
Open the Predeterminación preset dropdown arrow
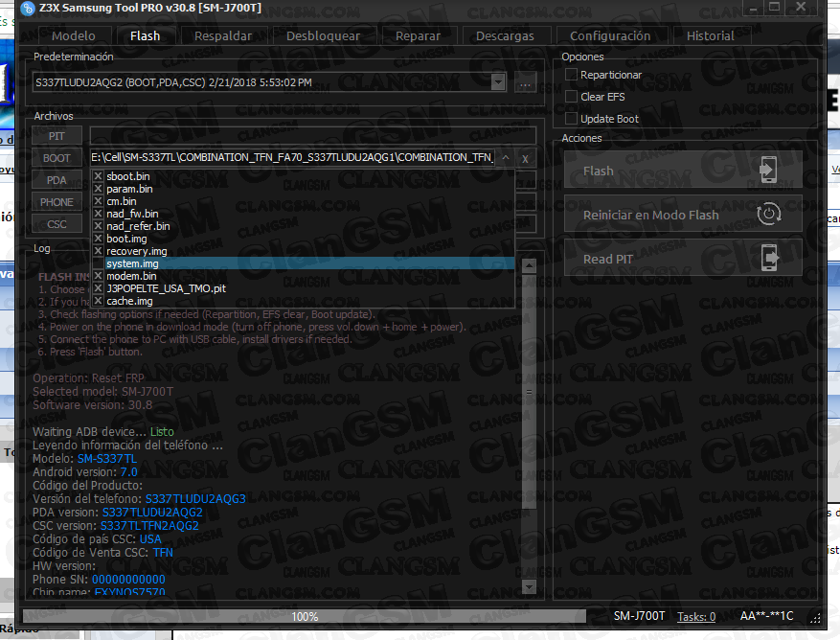click(498, 82)
